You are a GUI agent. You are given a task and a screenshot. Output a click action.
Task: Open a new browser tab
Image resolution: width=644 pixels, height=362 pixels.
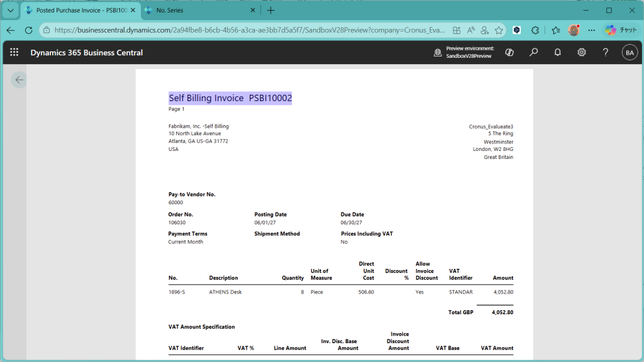(271, 11)
